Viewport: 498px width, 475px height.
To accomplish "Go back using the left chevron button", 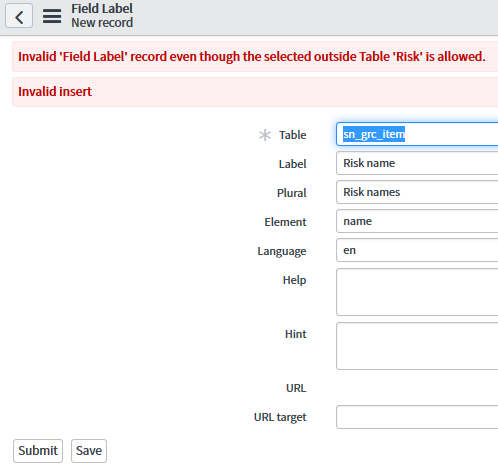I will (19, 16).
